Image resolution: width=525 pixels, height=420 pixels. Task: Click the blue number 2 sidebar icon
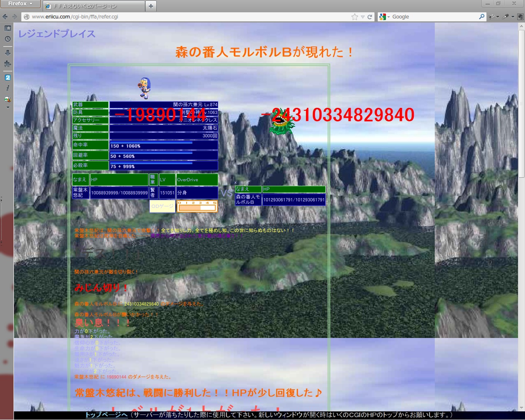(7, 78)
